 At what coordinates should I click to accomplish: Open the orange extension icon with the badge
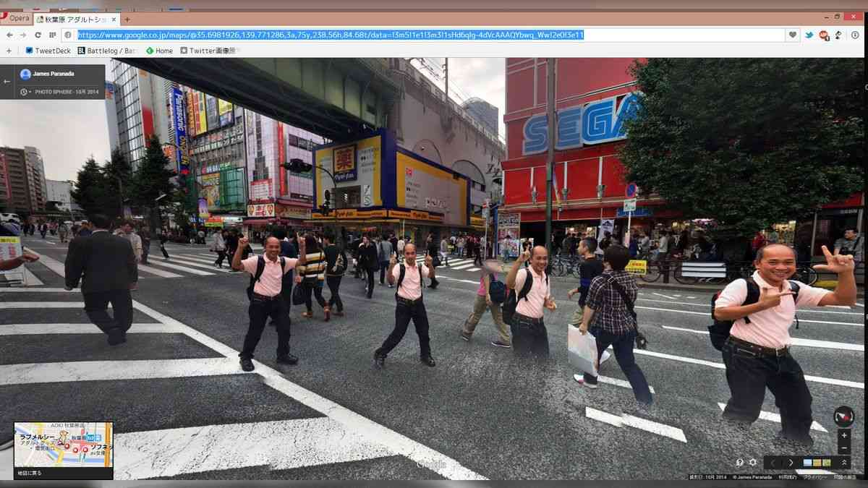pos(824,35)
